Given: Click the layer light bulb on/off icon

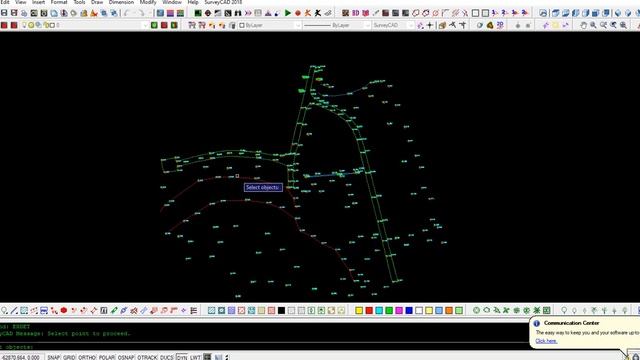Looking at the screenshot, I should point(24,25).
